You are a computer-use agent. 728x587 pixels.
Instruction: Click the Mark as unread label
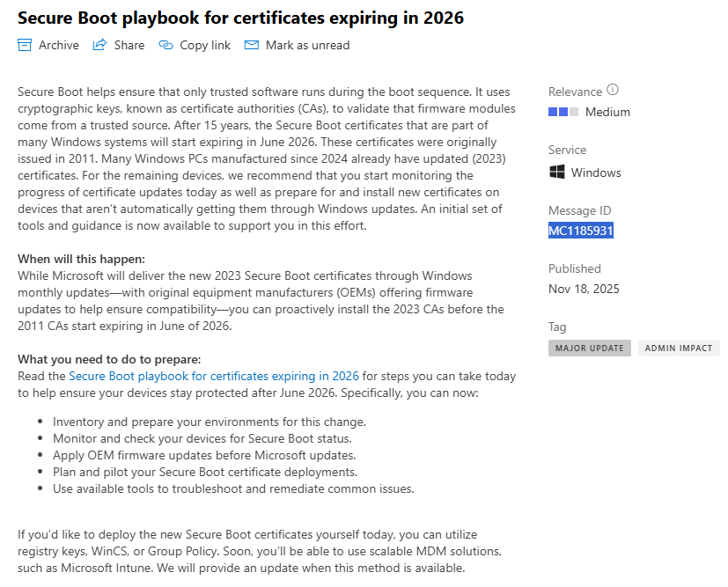point(307,45)
